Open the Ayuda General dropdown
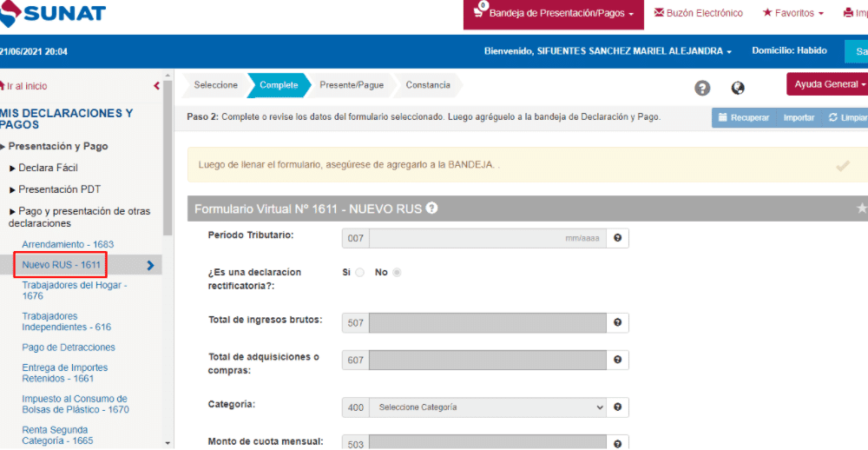 (x=829, y=84)
